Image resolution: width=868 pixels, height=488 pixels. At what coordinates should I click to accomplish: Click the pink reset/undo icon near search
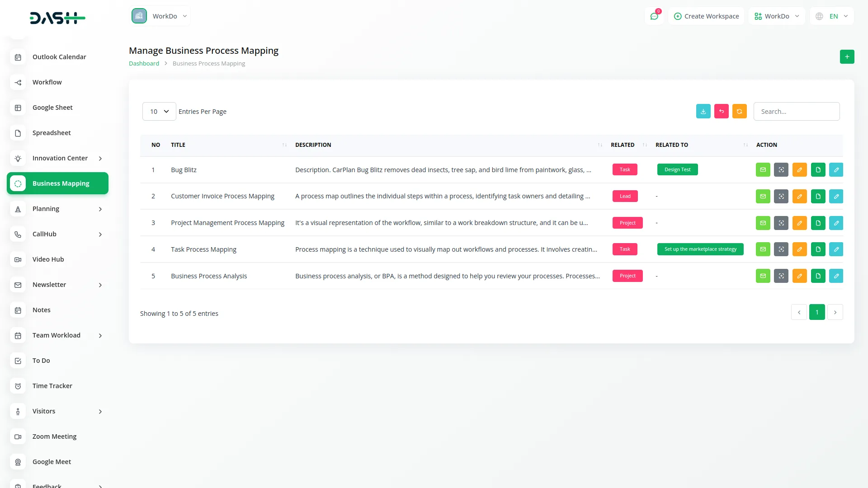click(x=721, y=111)
